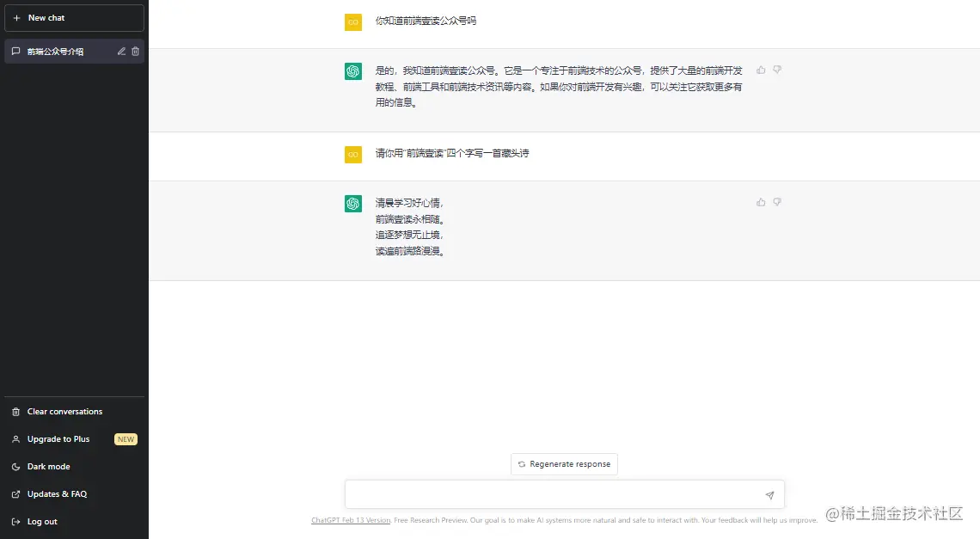This screenshot has height=539, width=980.
Task: Click the 藏头诗 request message text
Action: click(452, 153)
